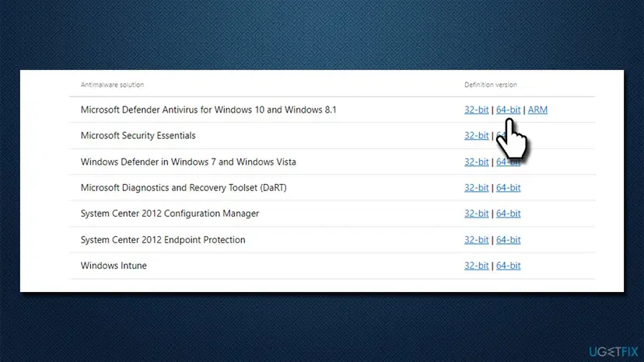The image size is (644, 362).
Task: Download 64-bit Microsoft Defender Antivirus definitions
Action: (508, 110)
